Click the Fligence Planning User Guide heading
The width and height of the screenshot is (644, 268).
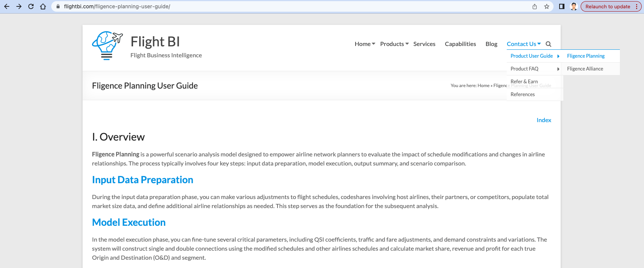(x=145, y=86)
